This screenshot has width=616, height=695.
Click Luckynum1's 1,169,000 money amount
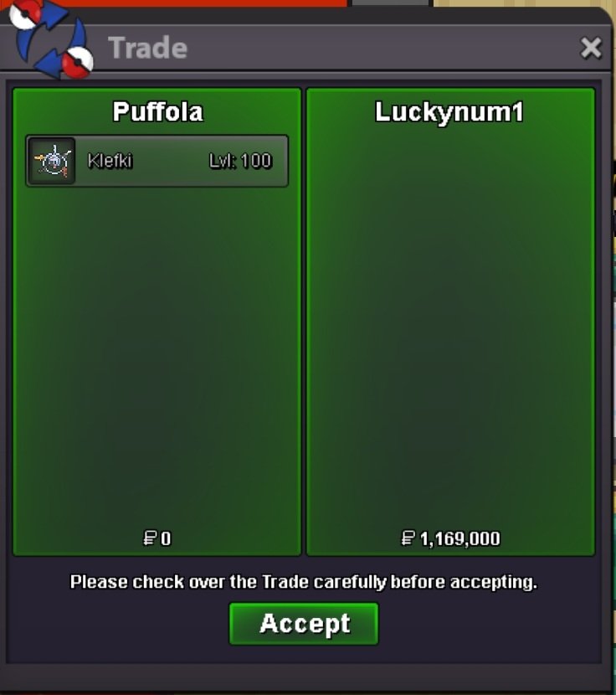click(x=460, y=539)
